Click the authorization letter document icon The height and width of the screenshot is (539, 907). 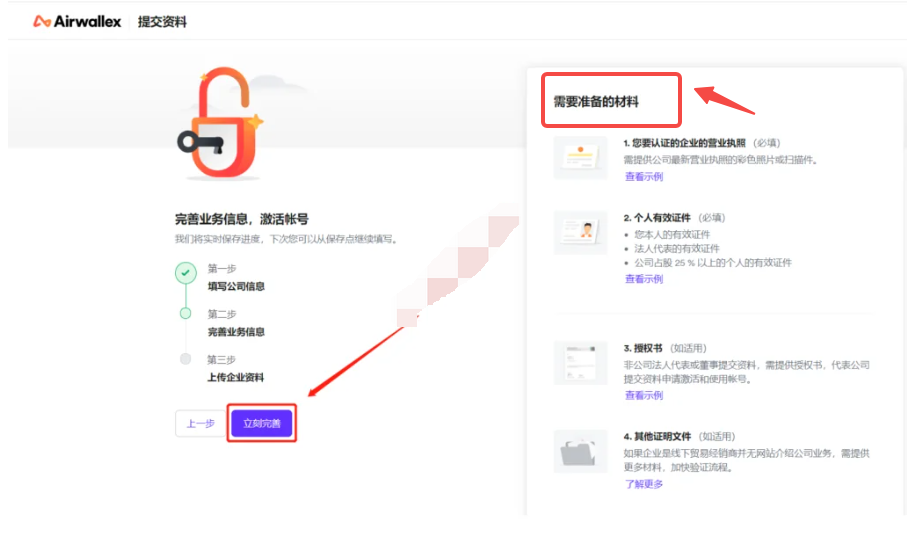click(x=580, y=362)
